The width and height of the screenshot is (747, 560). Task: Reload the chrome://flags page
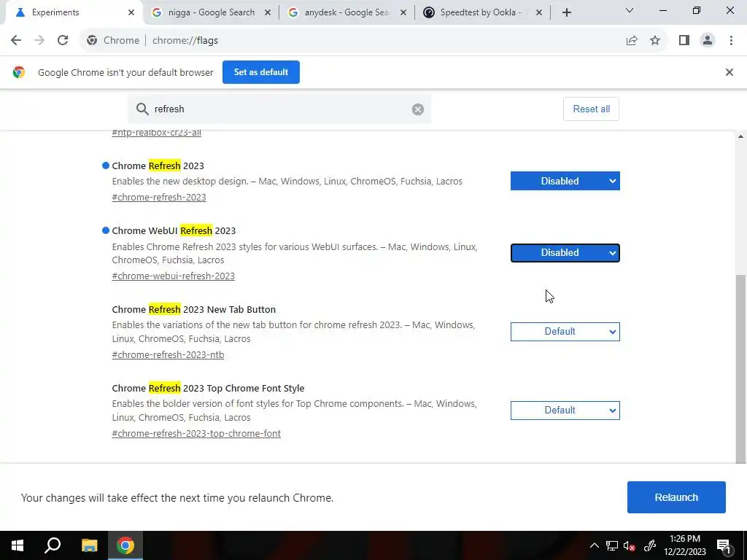63,41
